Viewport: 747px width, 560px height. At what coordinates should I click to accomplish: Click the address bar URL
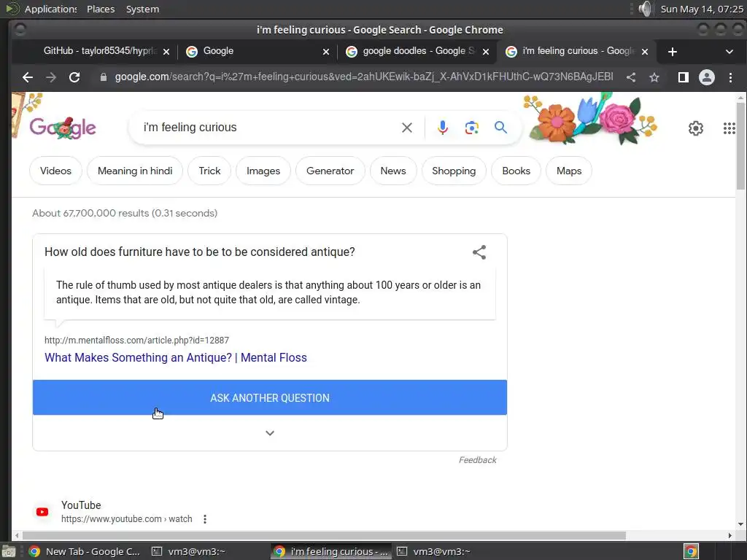coord(363,77)
